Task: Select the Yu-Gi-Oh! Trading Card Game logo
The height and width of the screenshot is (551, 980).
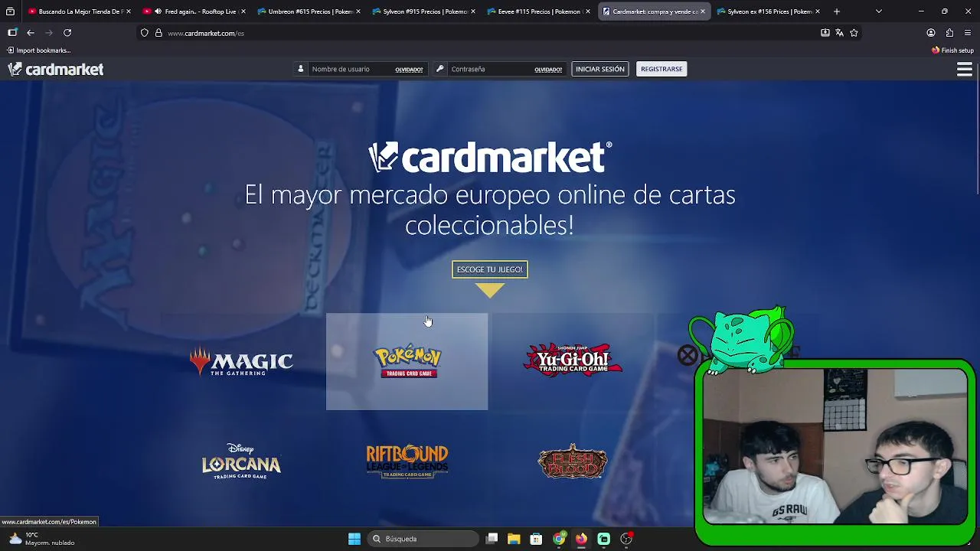Action: [573, 360]
